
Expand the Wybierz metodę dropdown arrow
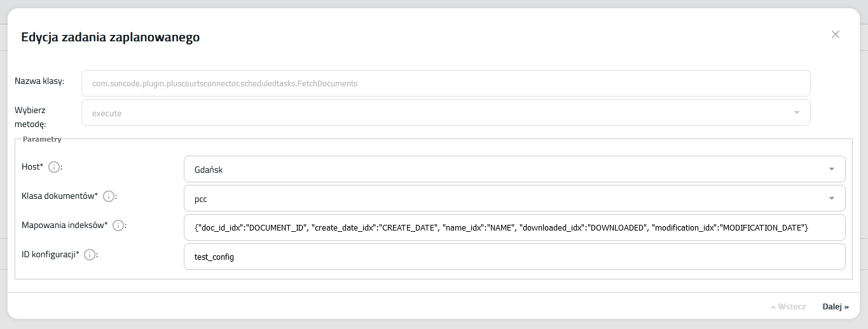[x=796, y=113]
